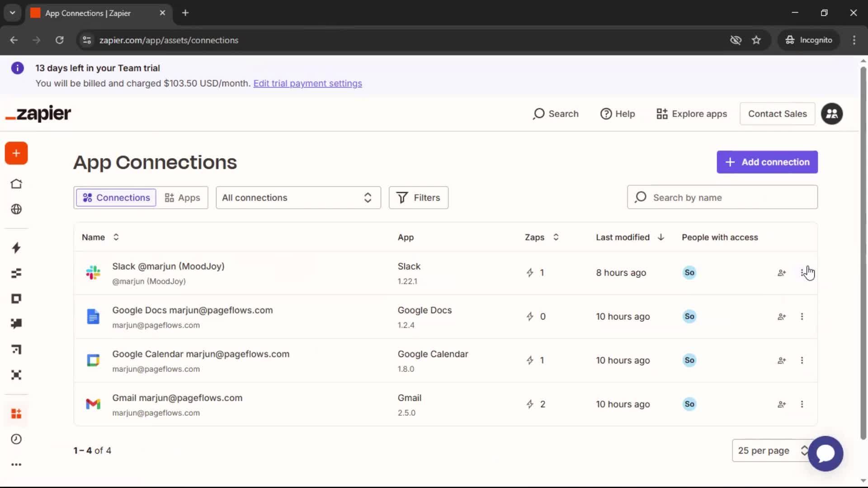Click the So avatar in Gmail row
The image size is (868, 488).
[689, 404]
